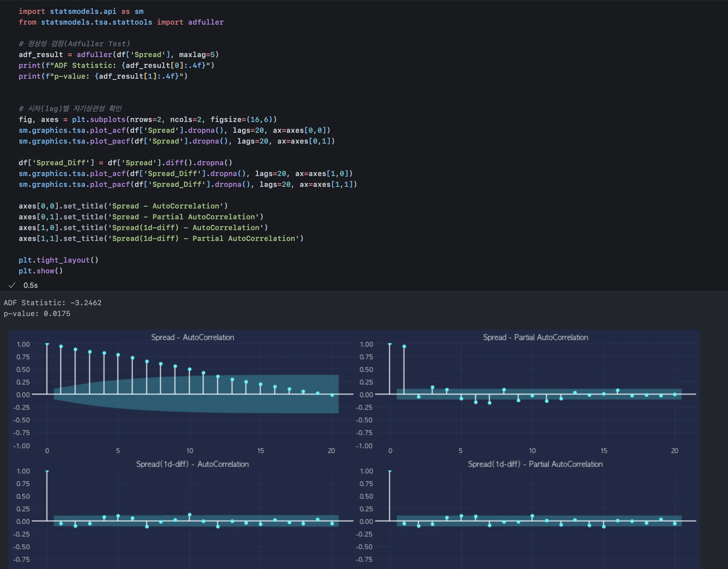Click the p-value print statement line
The width and height of the screenshot is (728, 569).
(x=103, y=76)
